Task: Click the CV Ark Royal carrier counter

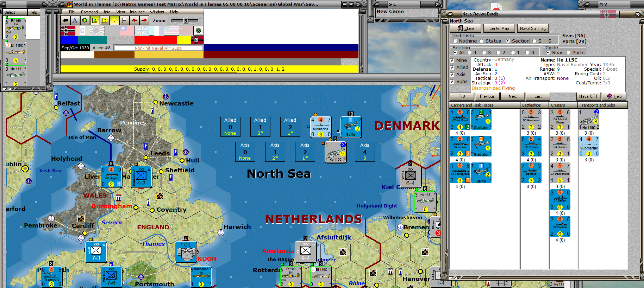Action: pyautogui.click(x=460, y=120)
